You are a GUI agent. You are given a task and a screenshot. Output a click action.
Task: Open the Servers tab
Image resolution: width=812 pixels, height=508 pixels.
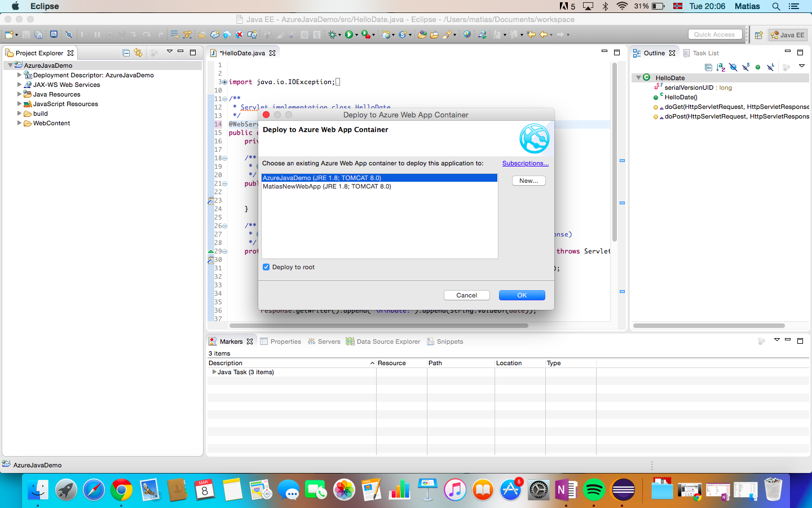[324, 341]
